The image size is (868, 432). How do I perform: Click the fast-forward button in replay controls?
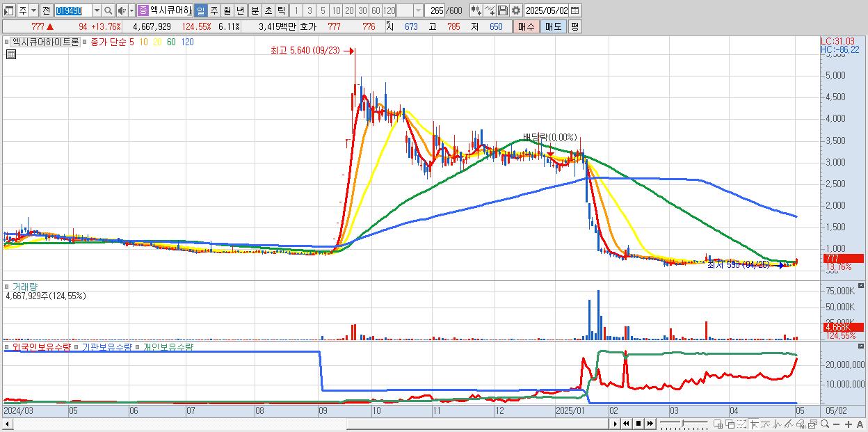[650, 424]
